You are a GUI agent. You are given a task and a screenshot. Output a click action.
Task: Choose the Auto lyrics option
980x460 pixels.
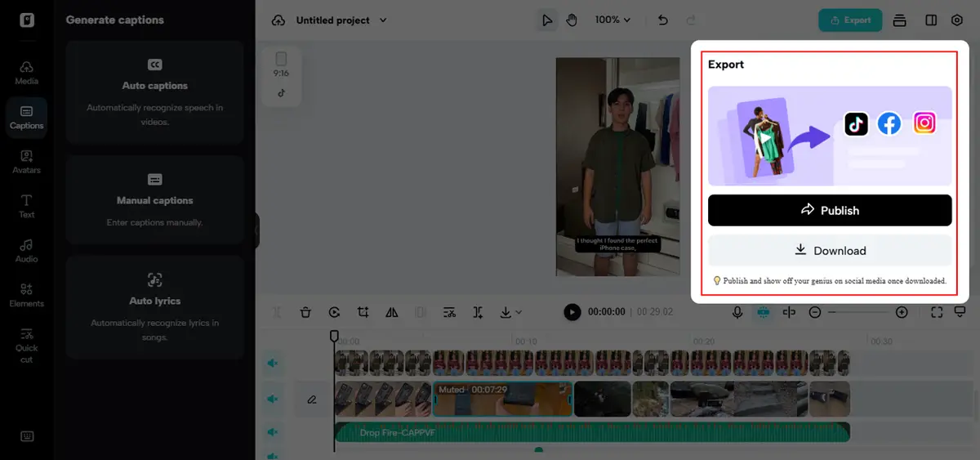pos(155,306)
